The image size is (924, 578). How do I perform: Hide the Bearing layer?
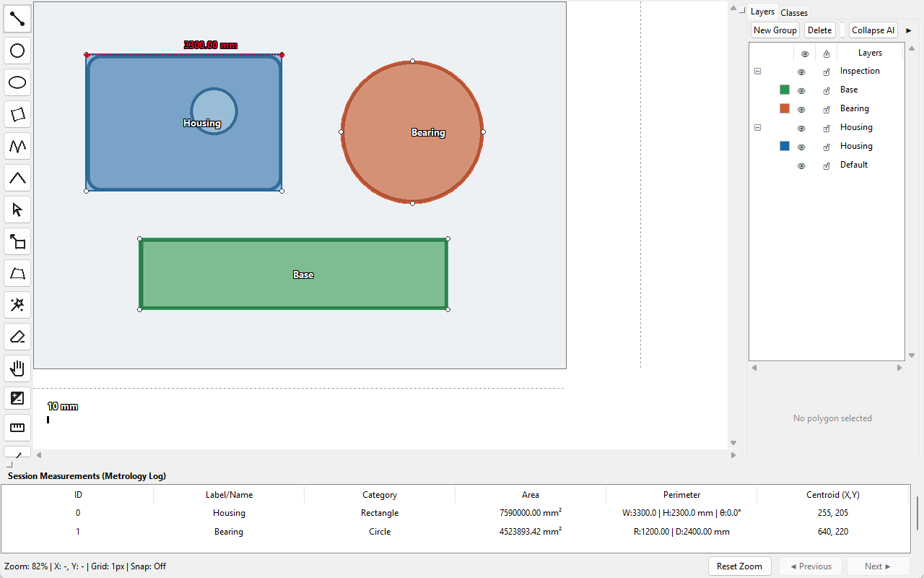[801, 109]
